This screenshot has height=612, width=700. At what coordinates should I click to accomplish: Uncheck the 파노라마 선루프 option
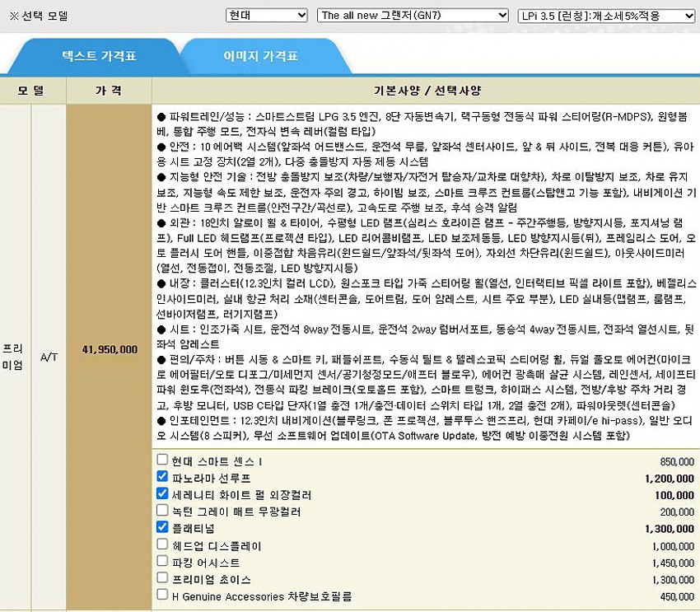(x=162, y=477)
